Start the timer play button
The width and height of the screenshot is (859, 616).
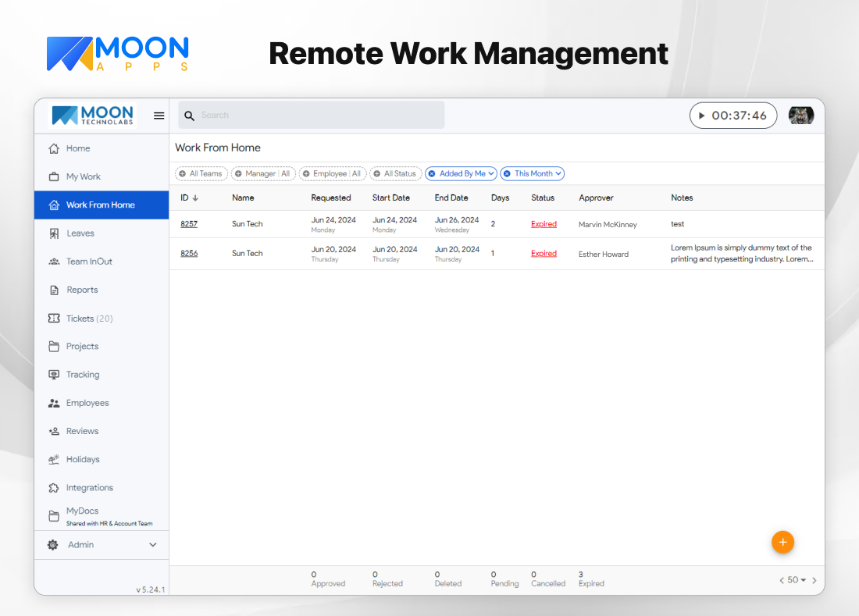coord(701,116)
